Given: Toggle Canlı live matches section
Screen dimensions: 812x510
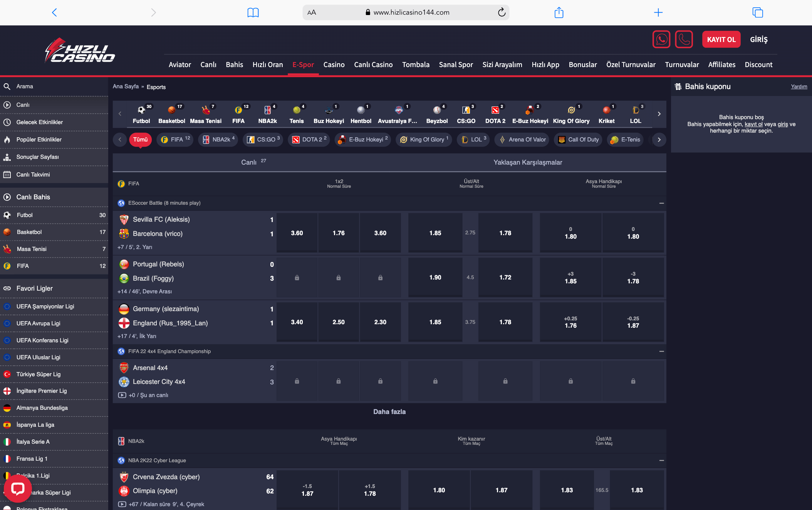Looking at the screenshot, I should 252,162.
